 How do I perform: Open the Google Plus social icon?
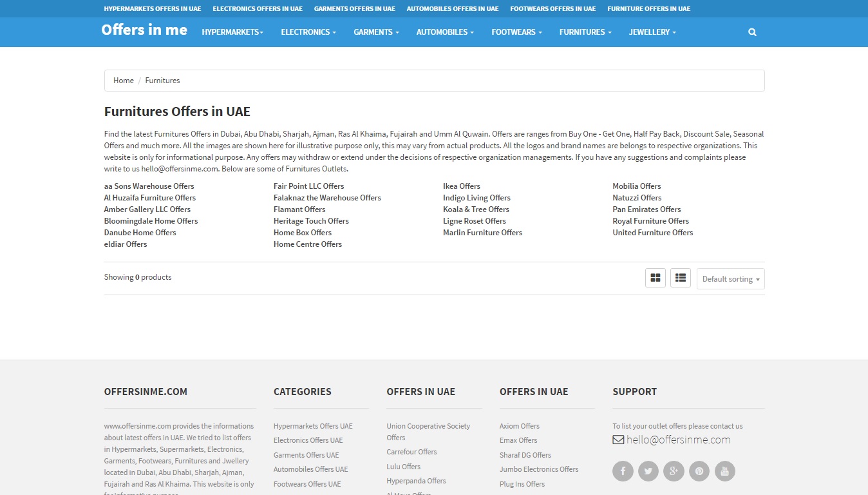tap(674, 471)
